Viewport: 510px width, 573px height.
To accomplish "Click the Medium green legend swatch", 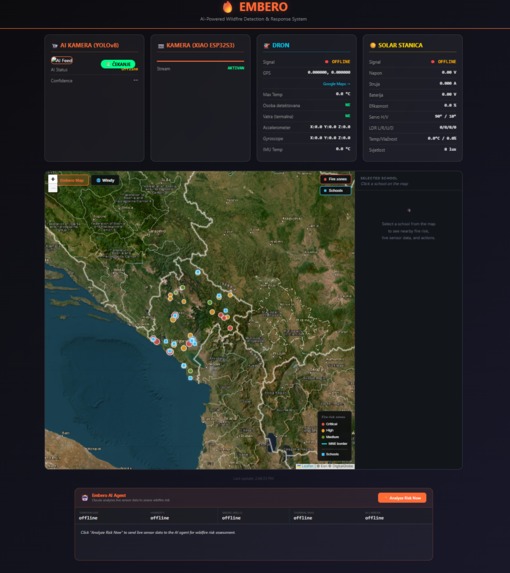I will [x=323, y=437].
